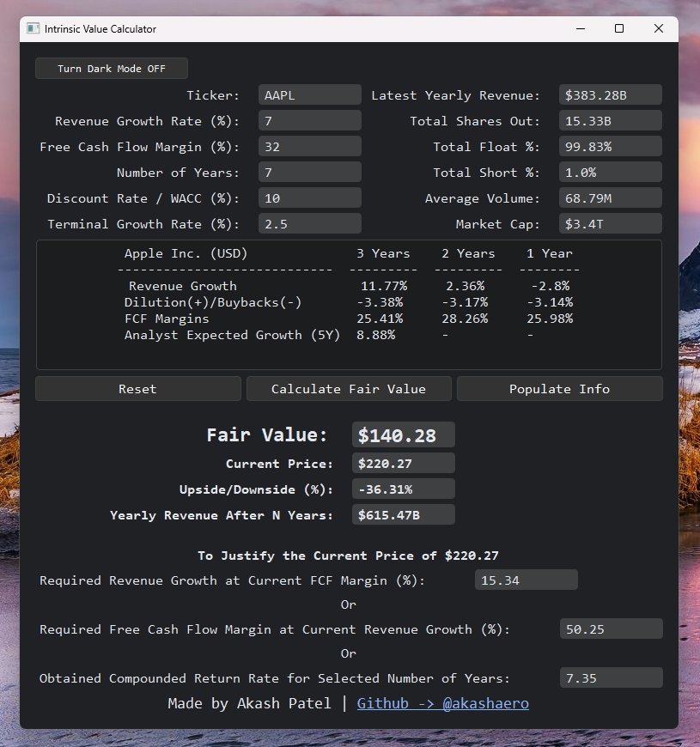700x747 pixels.
Task: Click 3 Years FCF Margins value 25.41%
Action: coord(380,319)
